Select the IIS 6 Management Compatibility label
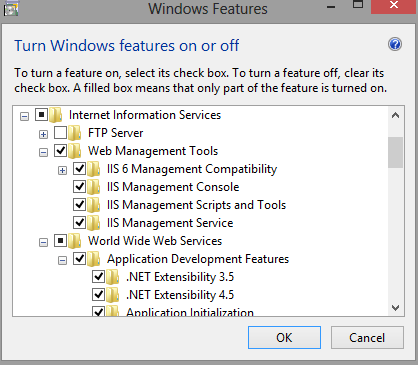Image resolution: width=418 pixels, height=365 pixels. 192,169
